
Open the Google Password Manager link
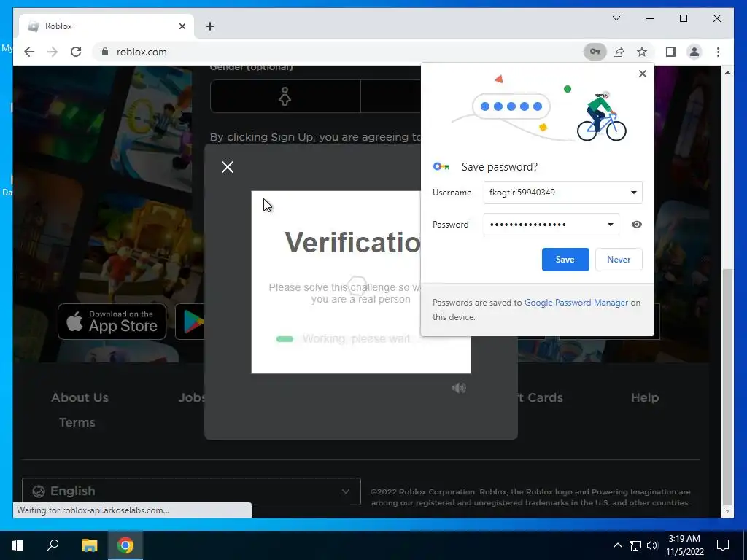[576, 303]
